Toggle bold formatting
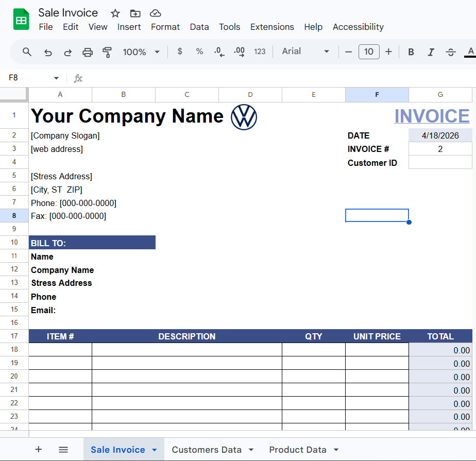The height and width of the screenshot is (461, 476). click(x=411, y=52)
